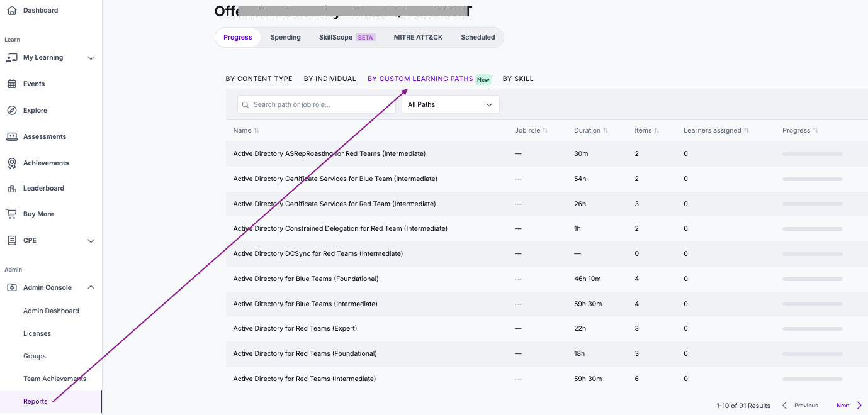Open Active Directory for Red Teams (Intermediate)

click(547, 379)
